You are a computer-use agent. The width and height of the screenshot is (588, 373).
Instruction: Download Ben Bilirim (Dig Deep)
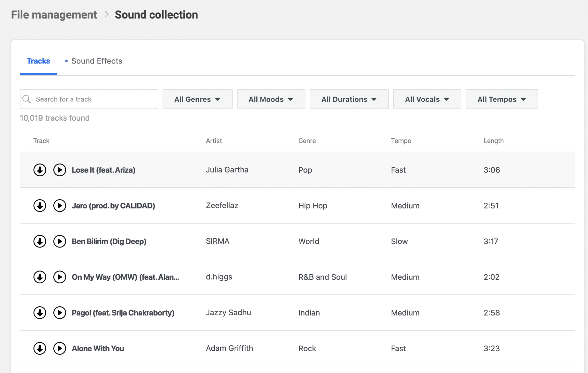tap(40, 241)
